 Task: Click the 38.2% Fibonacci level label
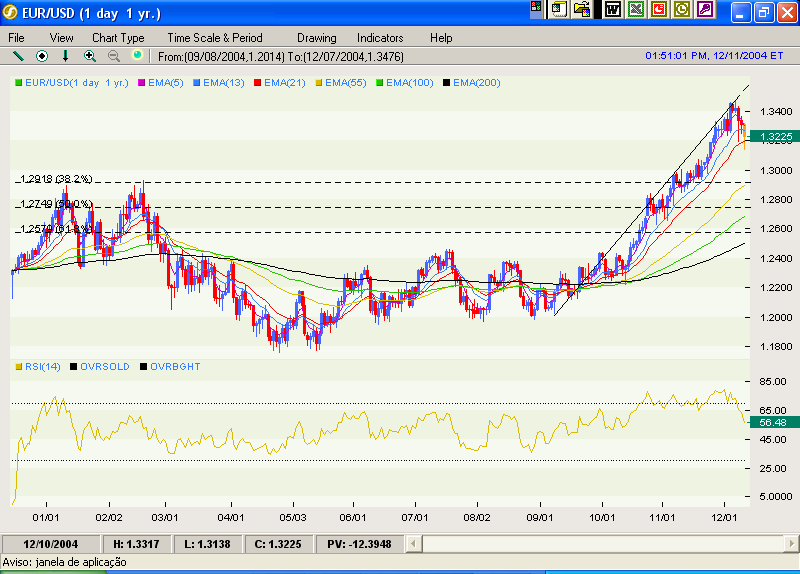click(56, 179)
